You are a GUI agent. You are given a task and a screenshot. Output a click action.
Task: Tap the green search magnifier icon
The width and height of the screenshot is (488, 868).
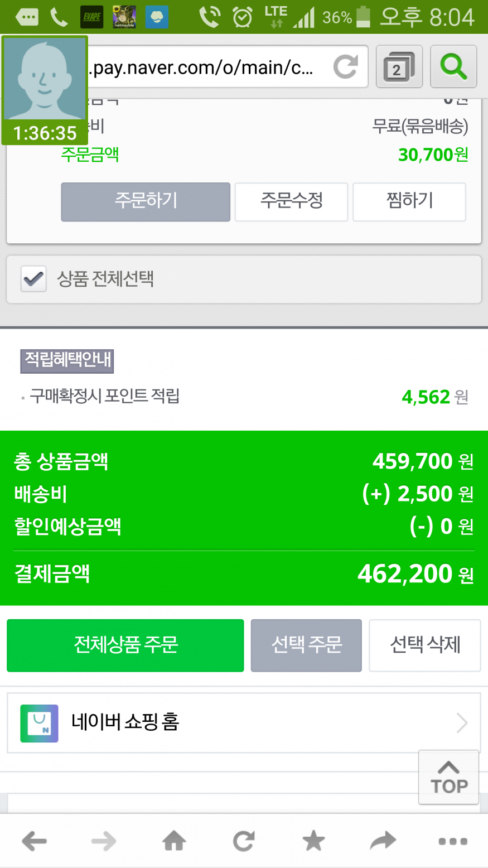(453, 67)
